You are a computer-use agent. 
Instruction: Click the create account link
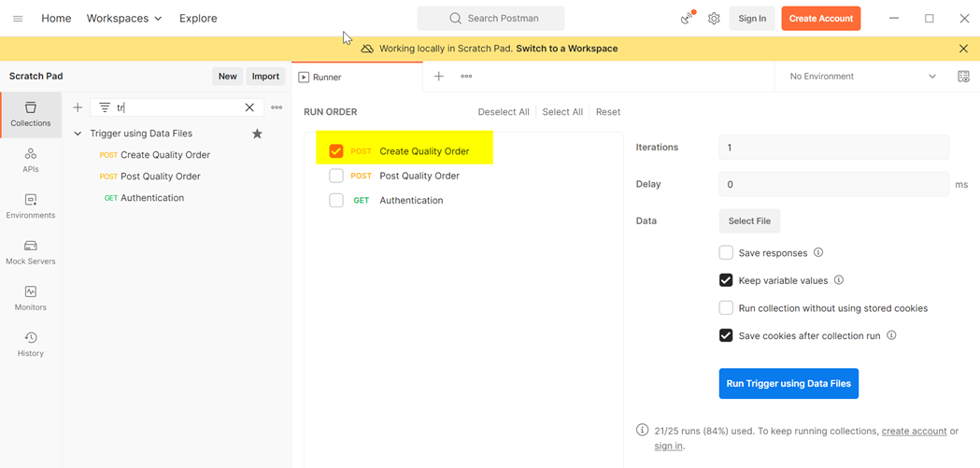point(914,432)
